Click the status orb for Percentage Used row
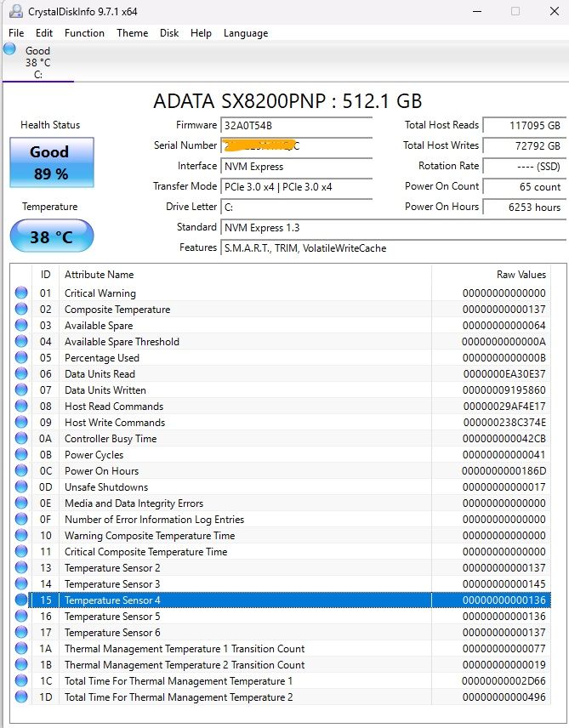569x728 pixels. (x=21, y=357)
